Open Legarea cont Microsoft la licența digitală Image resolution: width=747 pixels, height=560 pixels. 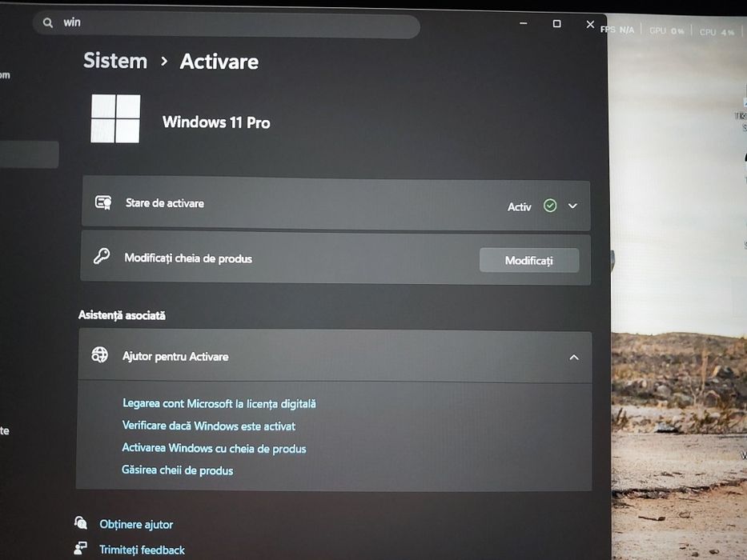(219, 404)
